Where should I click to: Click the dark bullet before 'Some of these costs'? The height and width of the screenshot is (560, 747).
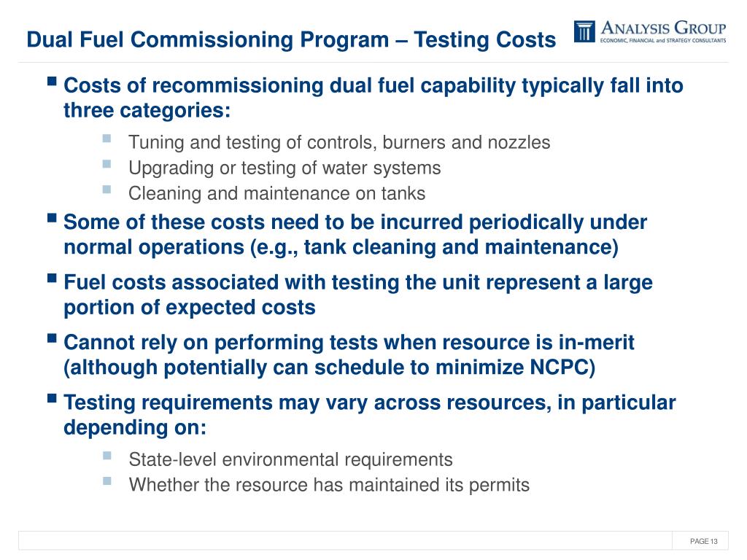coord(53,217)
